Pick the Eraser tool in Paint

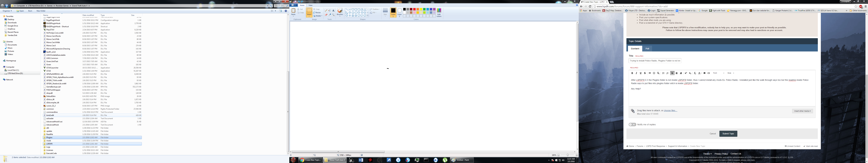tap(326, 15)
